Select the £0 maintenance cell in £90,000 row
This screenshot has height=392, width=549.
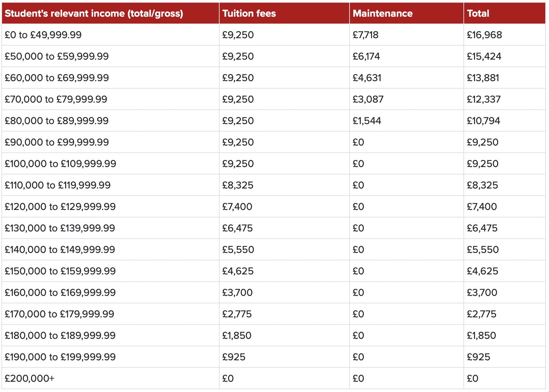pyautogui.click(x=406, y=142)
